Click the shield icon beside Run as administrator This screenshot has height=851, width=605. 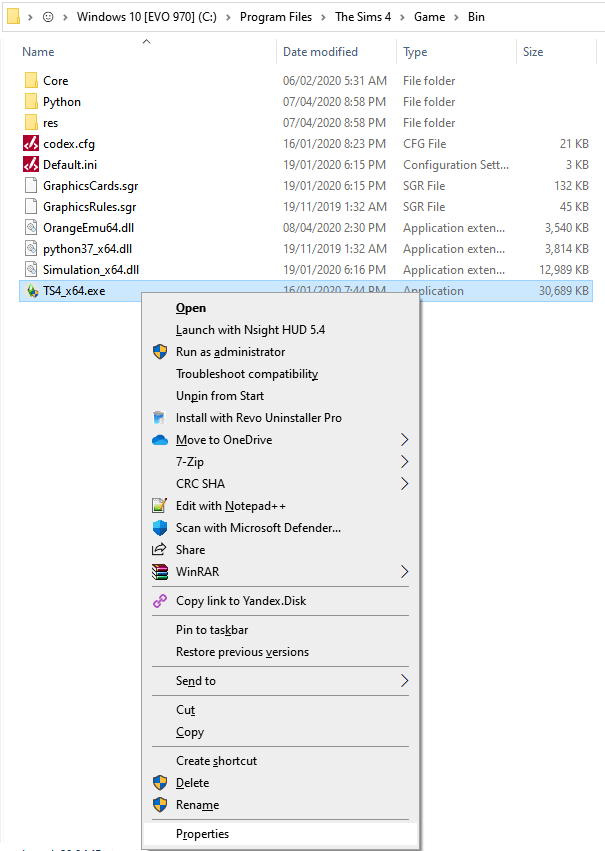[x=160, y=352]
